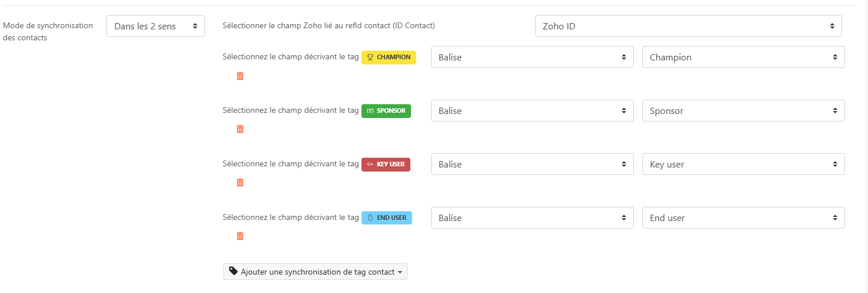Expand Balise dropdown for Champion tag
Viewport: 868px width, 293px height.
[x=532, y=58]
